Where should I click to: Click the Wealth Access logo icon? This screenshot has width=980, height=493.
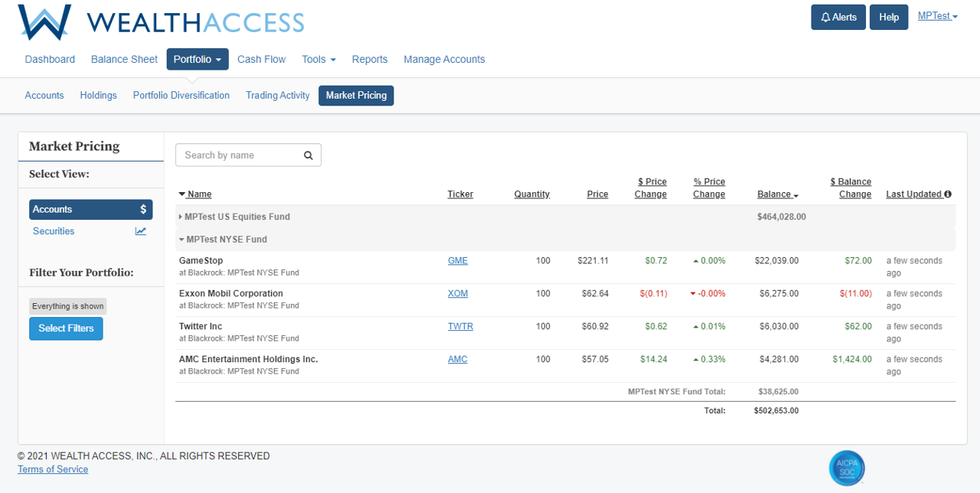pyautogui.click(x=45, y=21)
